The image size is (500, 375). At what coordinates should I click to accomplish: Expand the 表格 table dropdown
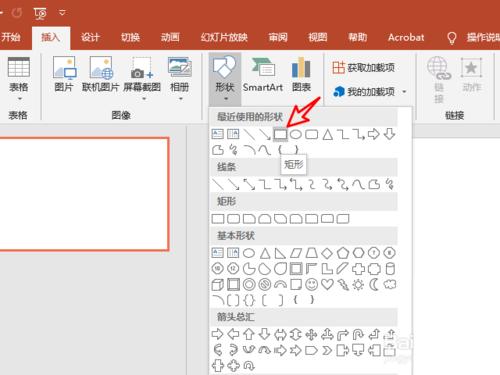click(x=20, y=99)
